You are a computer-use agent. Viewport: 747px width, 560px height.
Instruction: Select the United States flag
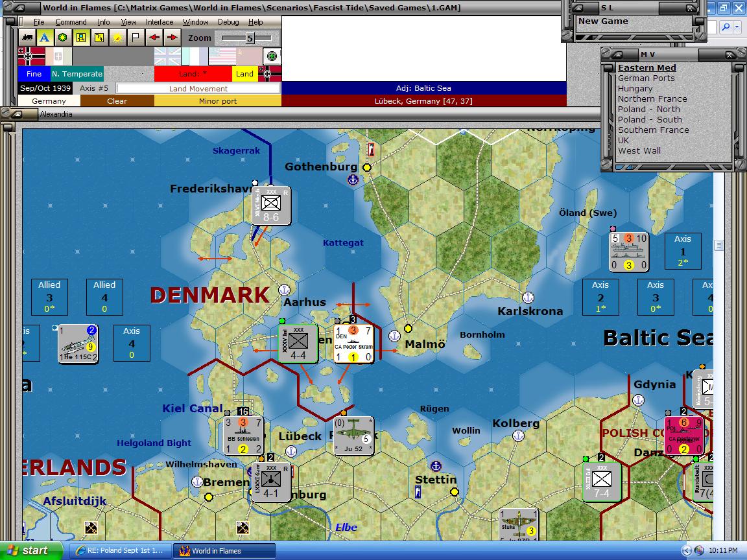point(222,56)
